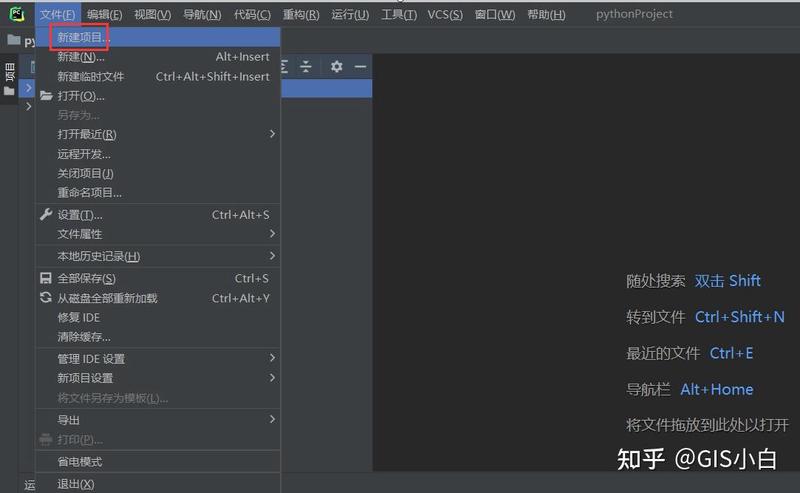Choose 远程开发... entry

point(158,154)
